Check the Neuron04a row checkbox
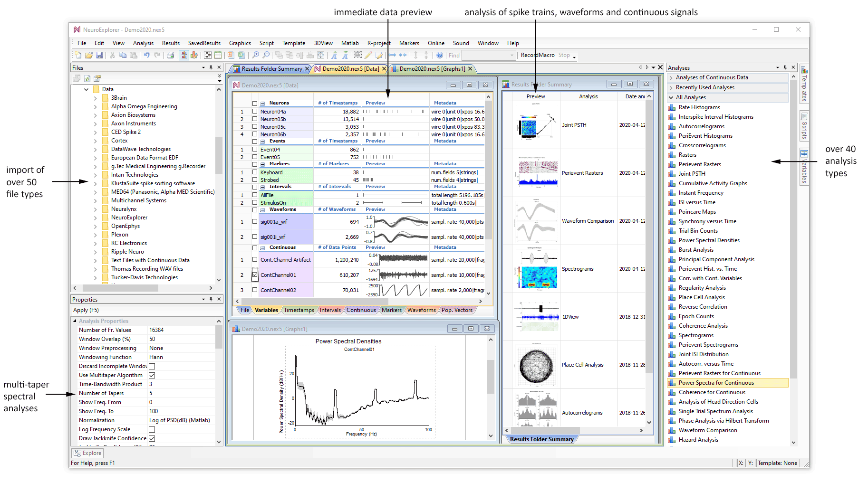The image size is (868, 492). [255, 111]
